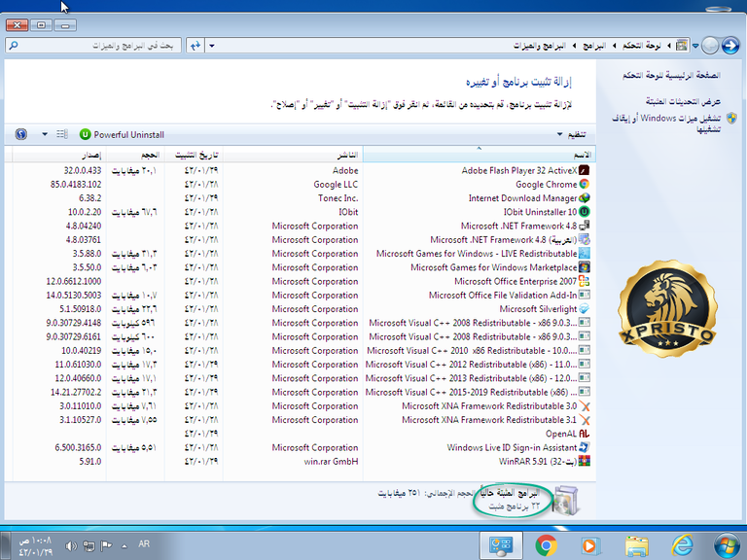Click the grayed back navigation button
The width and height of the screenshot is (747, 560).
pyautogui.click(x=710, y=46)
